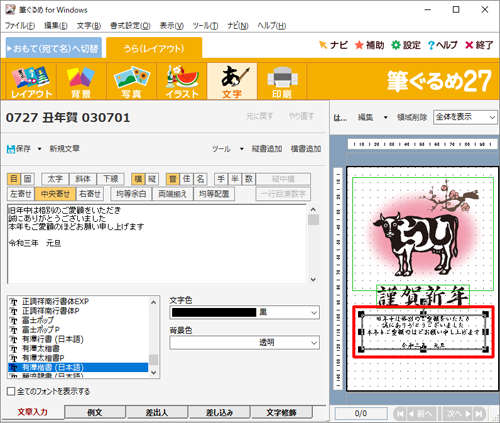The height and width of the screenshot is (423, 500).
Task: Select the 謹賀新年 text on the preview
Action: (423, 296)
